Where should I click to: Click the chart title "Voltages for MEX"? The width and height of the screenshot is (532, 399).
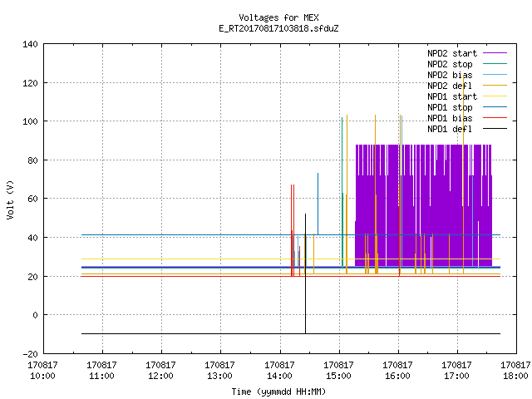click(x=278, y=17)
